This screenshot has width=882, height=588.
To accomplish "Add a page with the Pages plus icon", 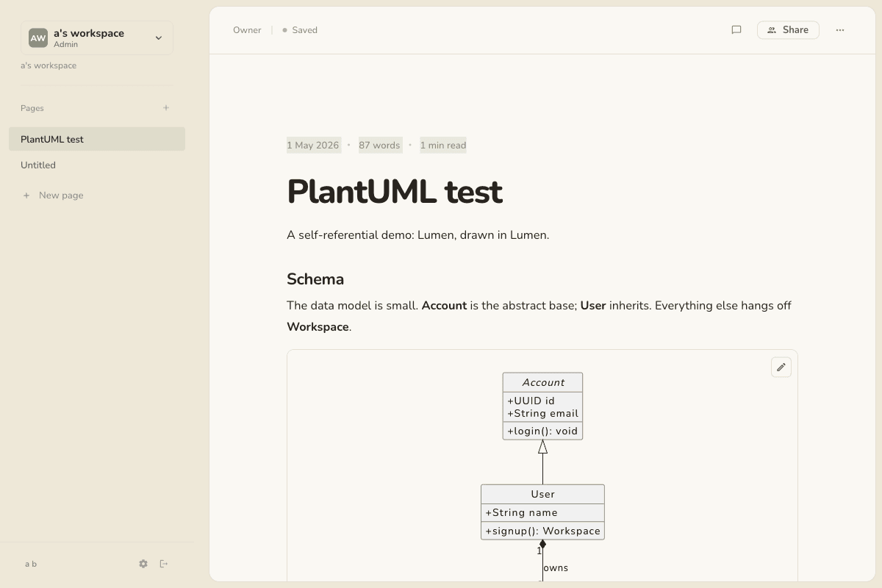I will pyautogui.click(x=166, y=108).
